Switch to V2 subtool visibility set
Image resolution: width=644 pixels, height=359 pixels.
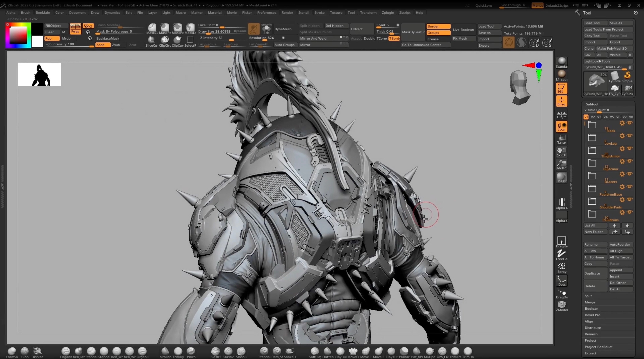[592, 117]
